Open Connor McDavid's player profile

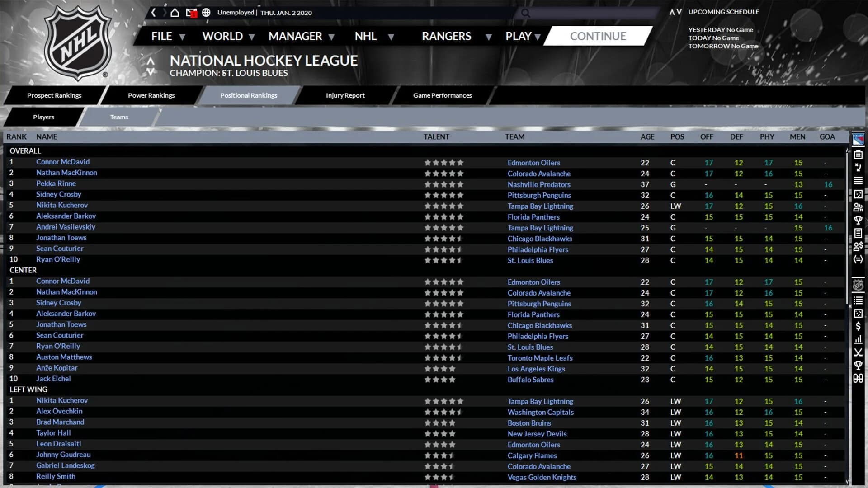click(63, 162)
